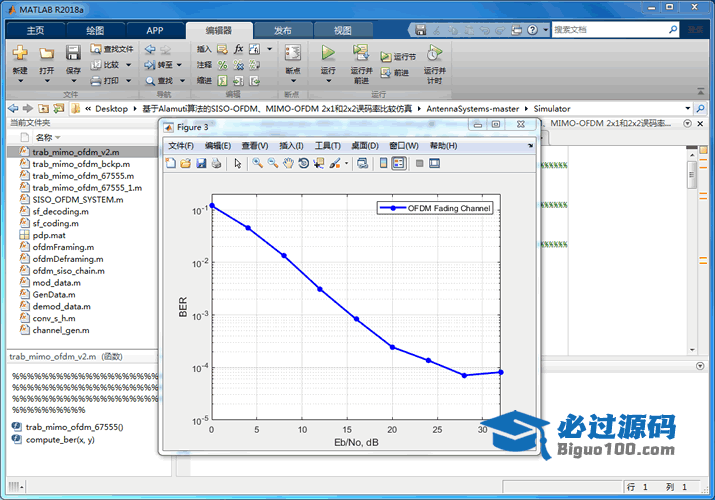Open the 工具(T) menu in Figure 3

click(328, 146)
